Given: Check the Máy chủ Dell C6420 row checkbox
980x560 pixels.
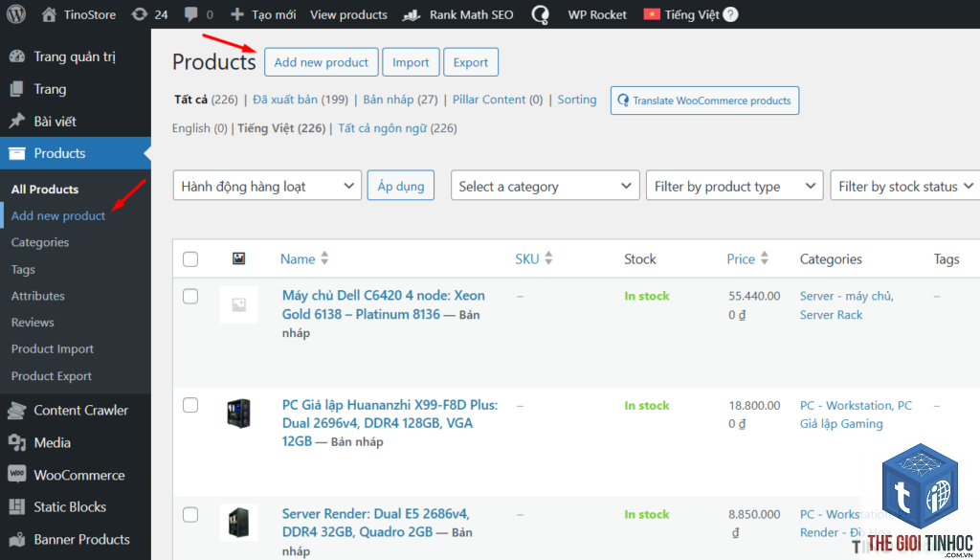Looking at the screenshot, I should [190, 296].
